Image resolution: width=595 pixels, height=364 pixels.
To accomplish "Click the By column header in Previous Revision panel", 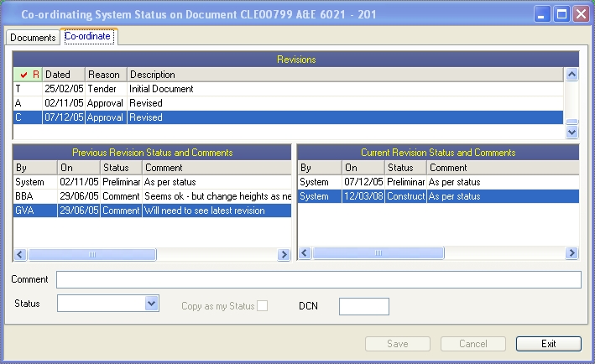I will (x=35, y=168).
